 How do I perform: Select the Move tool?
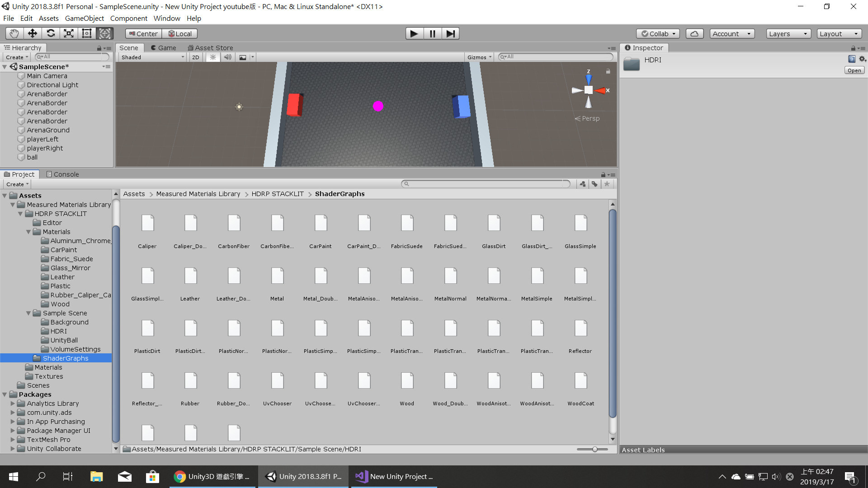pyautogui.click(x=33, y=33)
